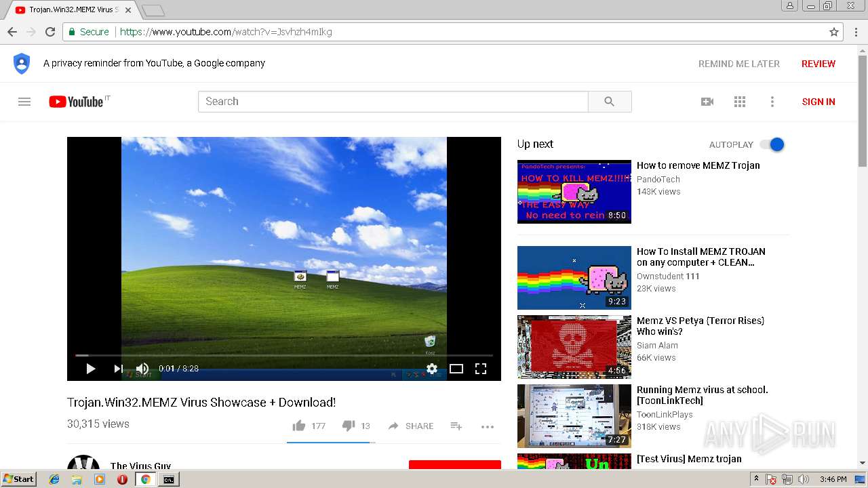Open command prompt taskbar window
The height and width of the screenshot is (488, 868).
tap(168, 479)
